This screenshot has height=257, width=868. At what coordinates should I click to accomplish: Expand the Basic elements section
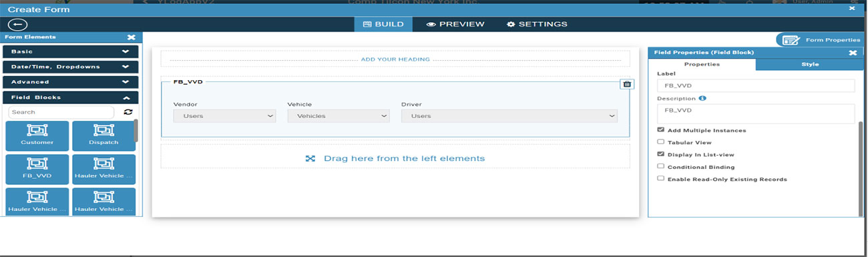point(71,51)
